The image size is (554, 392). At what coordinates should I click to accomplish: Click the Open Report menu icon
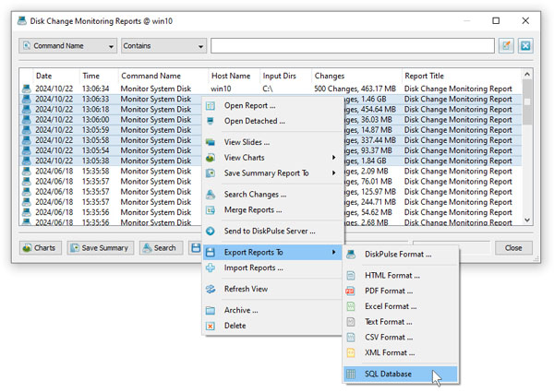pos(211,105)
